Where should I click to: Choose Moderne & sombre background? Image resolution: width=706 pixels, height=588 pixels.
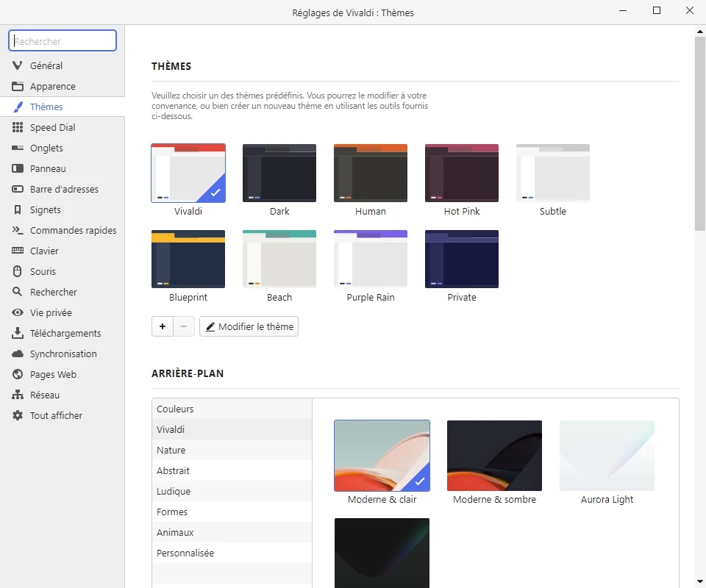494,456
